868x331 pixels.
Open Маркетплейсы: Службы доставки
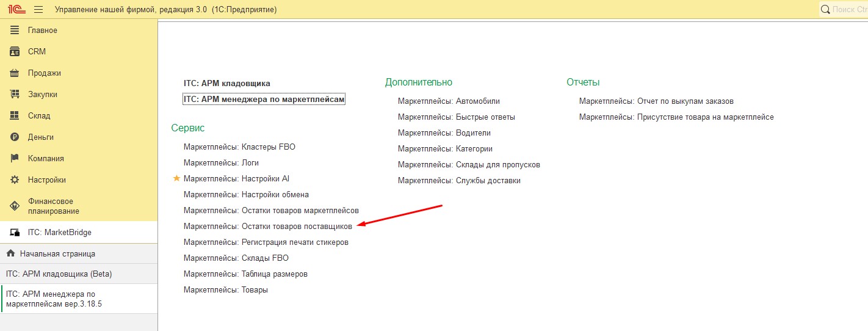[x=459, y=180]
